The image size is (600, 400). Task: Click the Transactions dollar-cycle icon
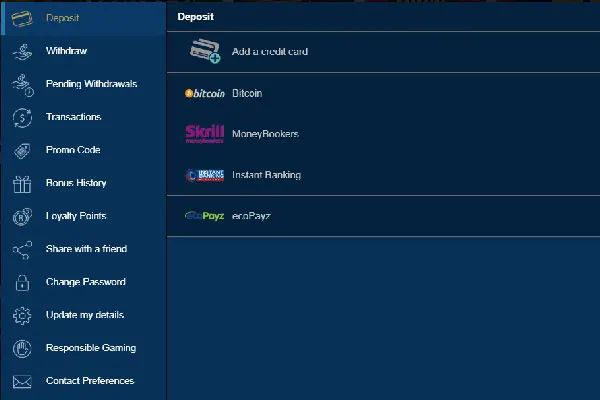pos(22,118)
